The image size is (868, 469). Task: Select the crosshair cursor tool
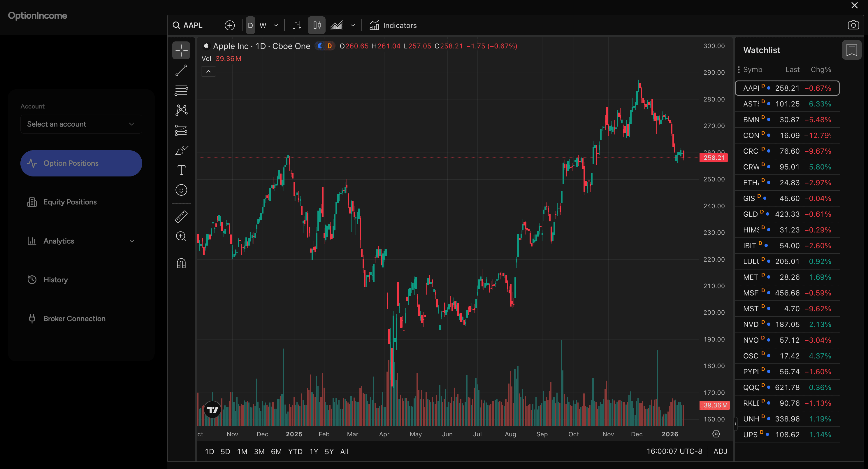pyautogui.click(x=181, y=50)
